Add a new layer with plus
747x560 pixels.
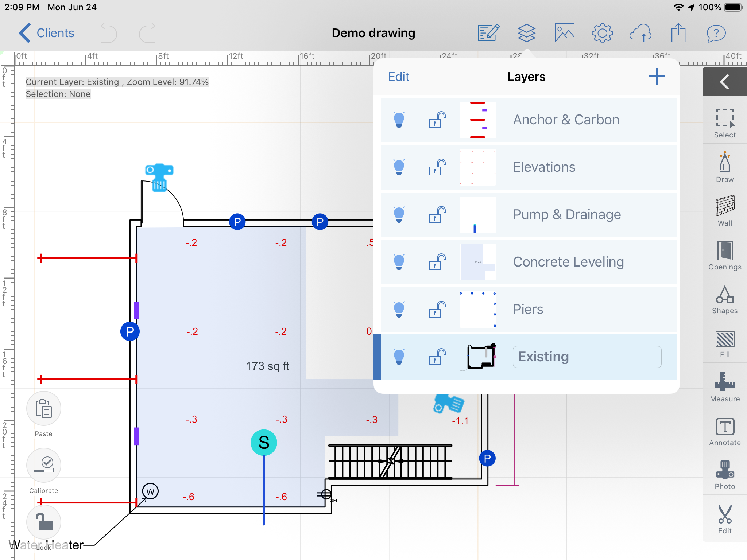(x=657, y=77)
